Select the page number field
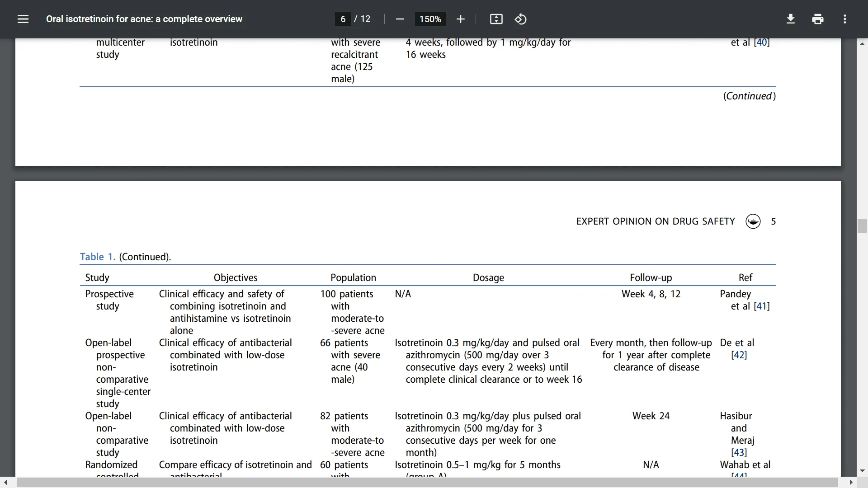Viewport: 868px width, 488px height. click(343, 19)
